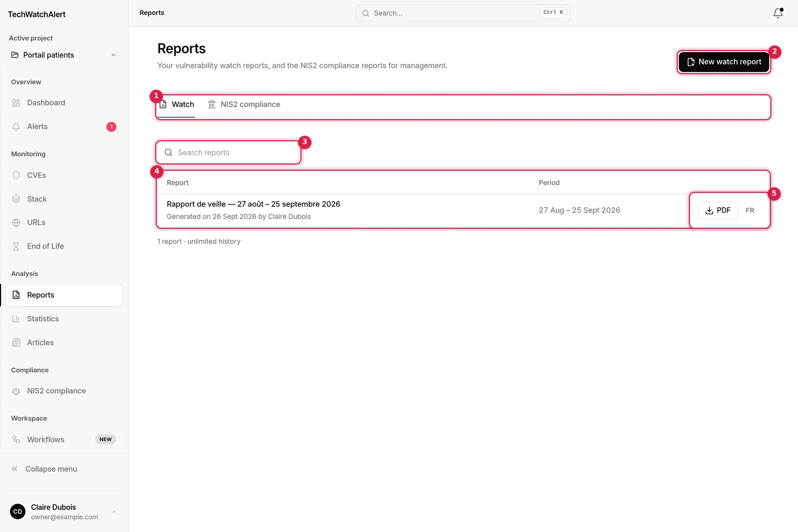This screenshot has height=532, width=798.
Task: Click the owner@example.com email
Action: (x=64, y=517)
